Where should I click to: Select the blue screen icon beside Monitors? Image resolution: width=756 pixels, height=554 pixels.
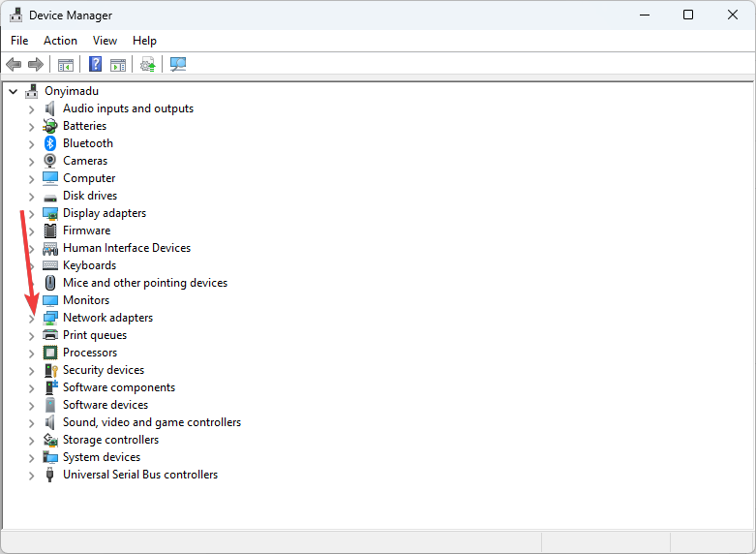coord(50,300)
